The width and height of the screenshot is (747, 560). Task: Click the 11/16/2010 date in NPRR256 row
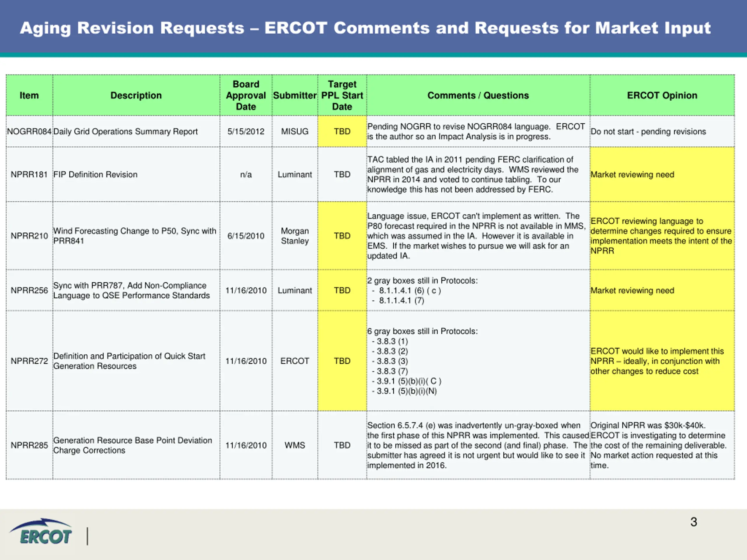pyautogui.click(x=246, y=290)
